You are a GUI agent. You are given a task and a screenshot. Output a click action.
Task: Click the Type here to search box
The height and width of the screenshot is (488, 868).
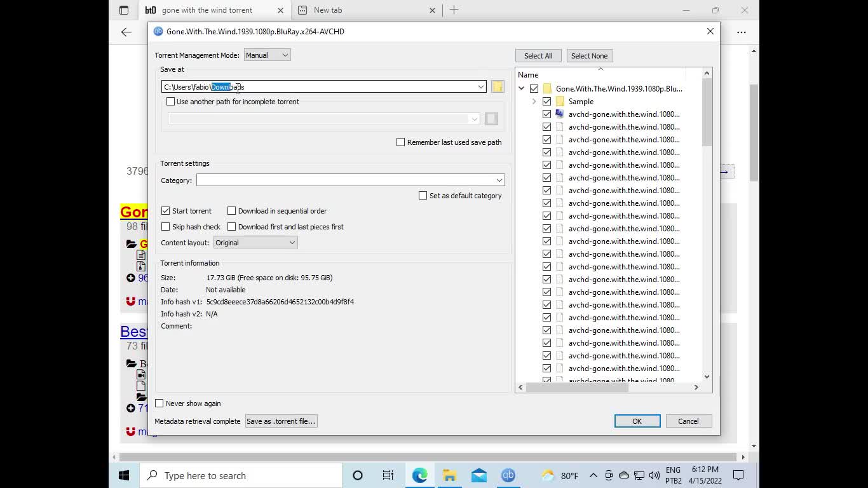[x=240, y=475]
